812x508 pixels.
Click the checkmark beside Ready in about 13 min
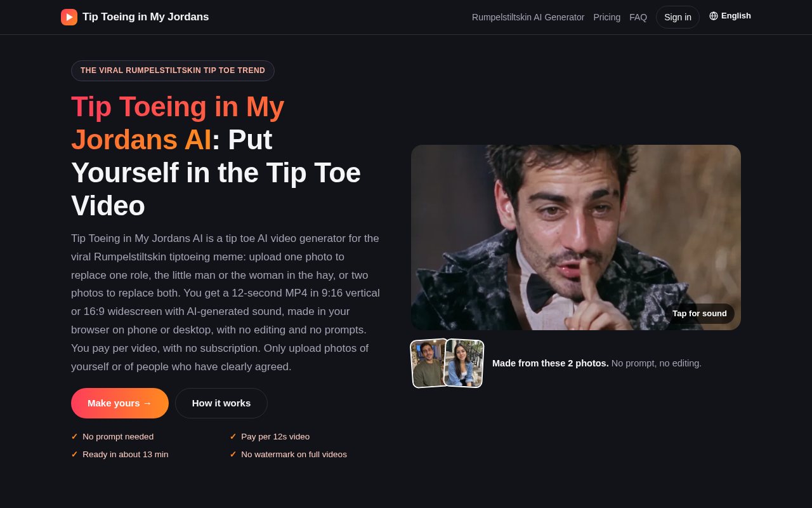[74, 455]
